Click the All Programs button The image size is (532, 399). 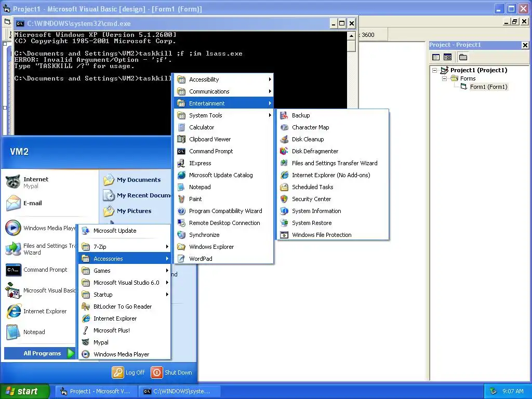tap(39, 353)
